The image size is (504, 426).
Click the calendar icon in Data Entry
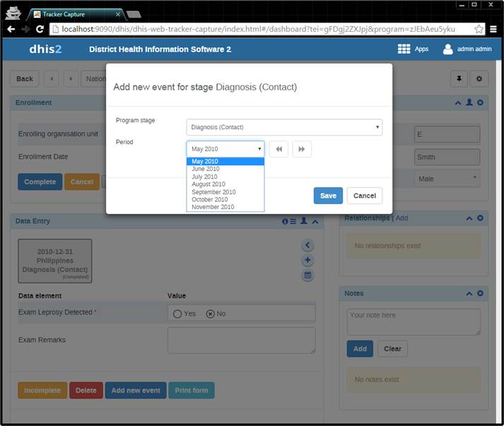[x=307, y=276]
